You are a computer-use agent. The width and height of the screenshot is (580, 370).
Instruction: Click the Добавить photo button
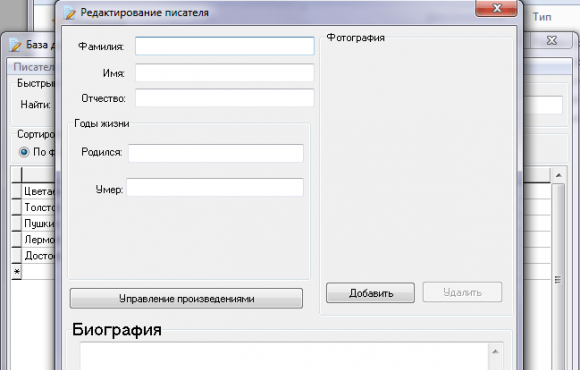coord(370,293)
